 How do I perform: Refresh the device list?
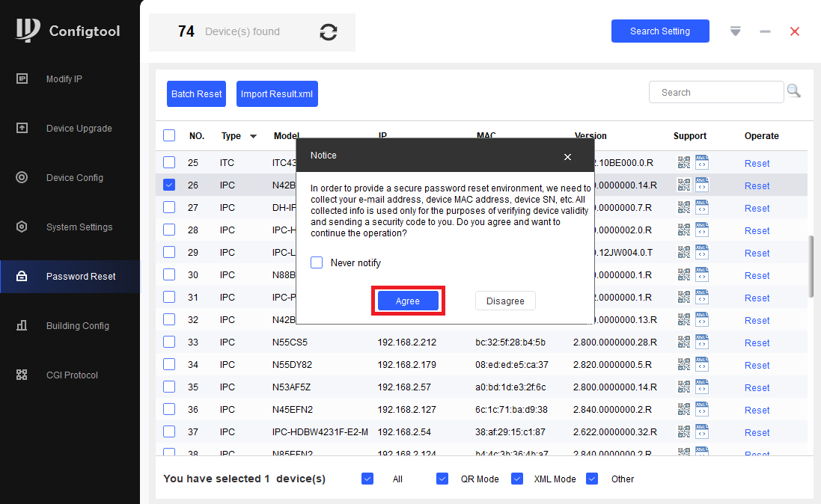[329, 32]
